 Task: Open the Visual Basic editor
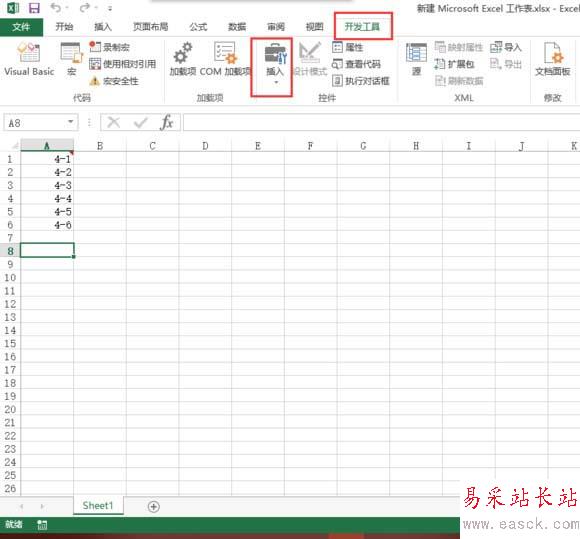point(29,59)
